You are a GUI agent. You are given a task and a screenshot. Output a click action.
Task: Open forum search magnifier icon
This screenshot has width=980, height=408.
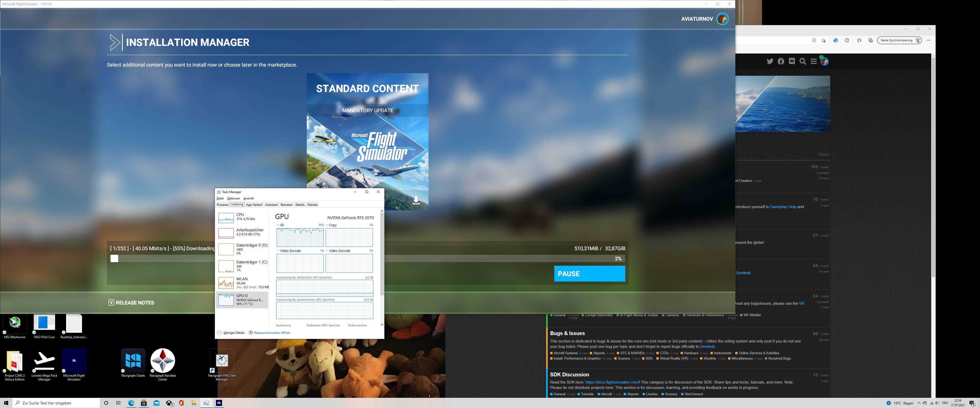(x=803, y=61)
